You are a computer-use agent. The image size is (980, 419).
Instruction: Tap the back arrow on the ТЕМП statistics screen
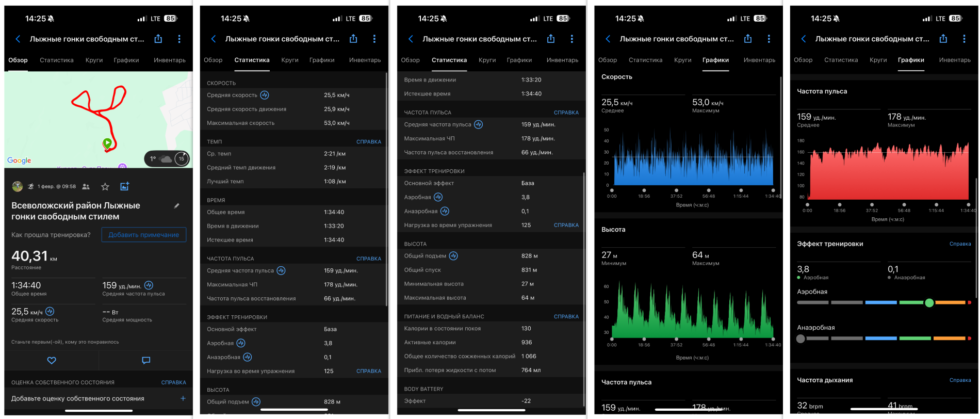point(214,39)
